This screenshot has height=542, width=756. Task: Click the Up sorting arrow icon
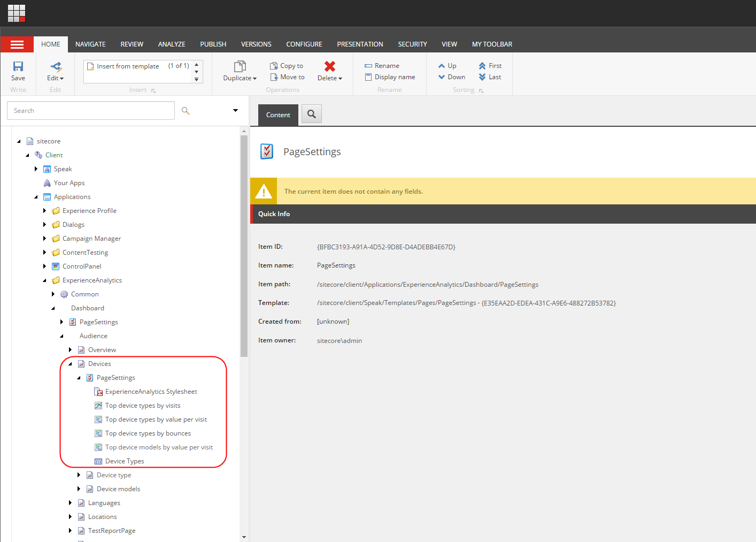[x=442, y=66]
